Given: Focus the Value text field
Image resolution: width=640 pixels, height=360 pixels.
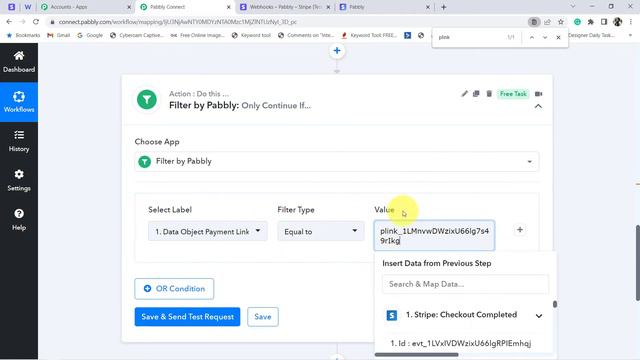Looking at the screenshot, I should click(434, 236).
